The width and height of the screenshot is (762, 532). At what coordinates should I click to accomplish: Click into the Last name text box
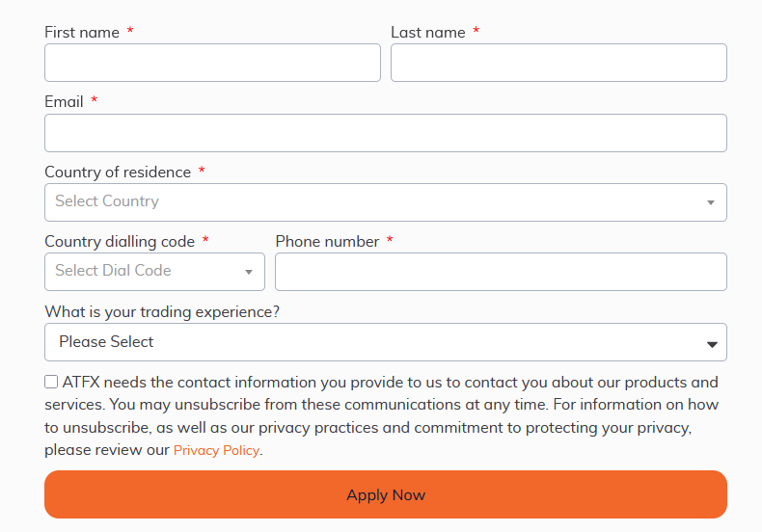[x=558, y=63]
